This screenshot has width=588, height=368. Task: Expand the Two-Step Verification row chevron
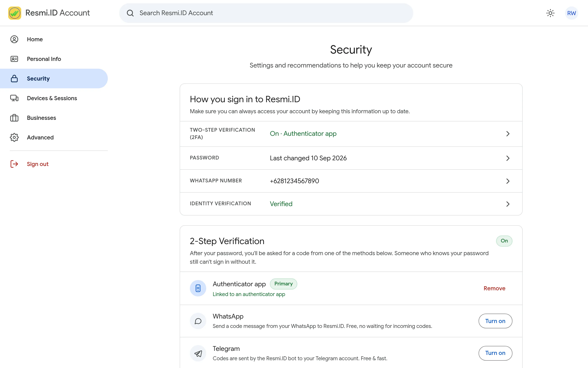point(508,134)
